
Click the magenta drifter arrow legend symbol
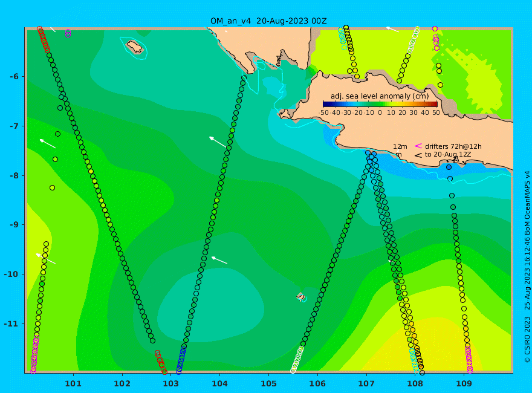[x=418, y=146]
